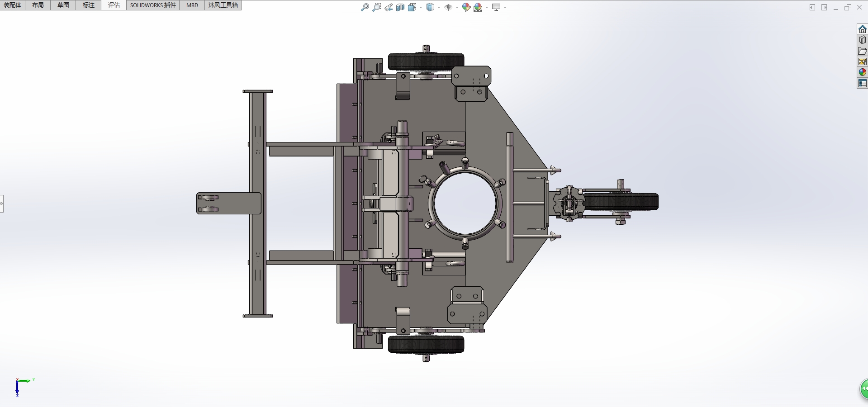
Task: Click Zoom to Fit magnifier icon
Action: (365, 7)
